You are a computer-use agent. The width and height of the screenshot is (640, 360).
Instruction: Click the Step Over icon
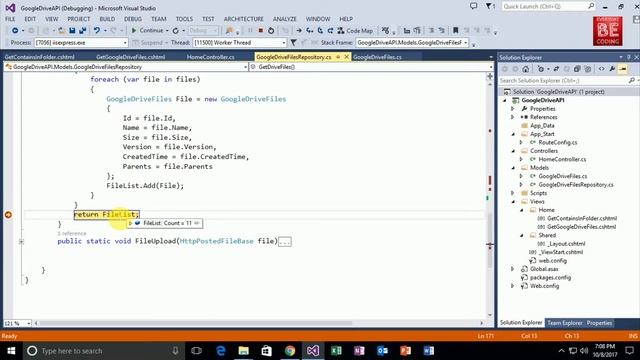pos(320,31)
